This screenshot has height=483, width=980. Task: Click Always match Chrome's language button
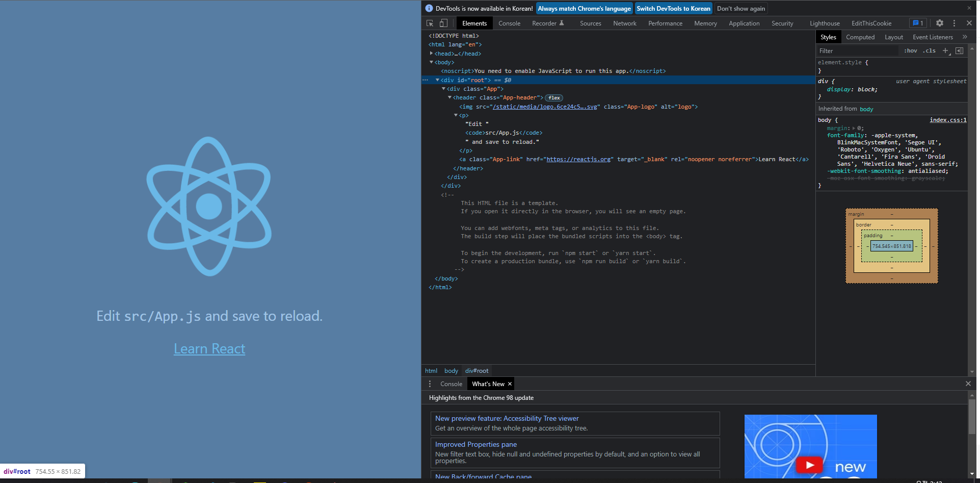click(584, 9)
